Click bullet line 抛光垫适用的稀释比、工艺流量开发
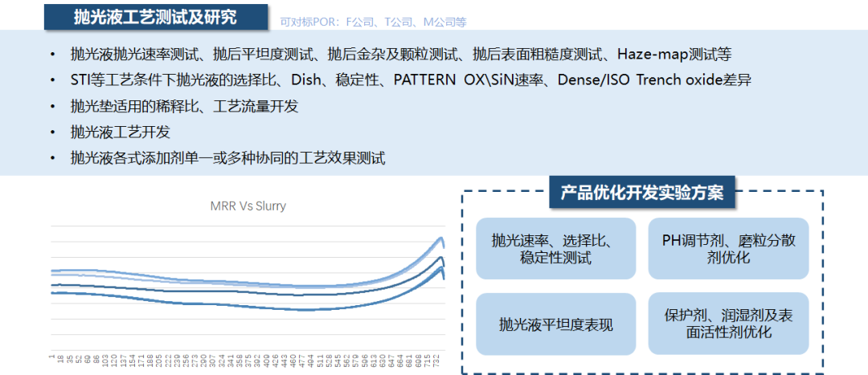 [184, 106]
